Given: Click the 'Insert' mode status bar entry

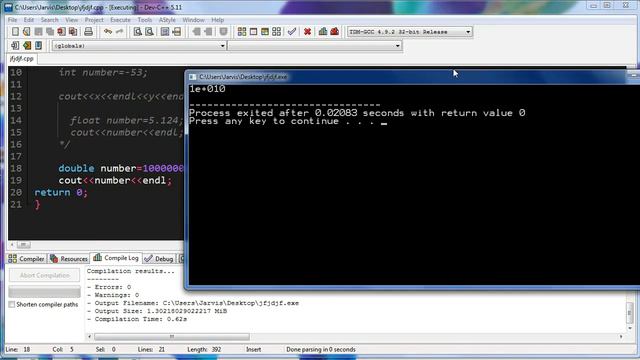Looking at the screenshot, I should [253, 349].
